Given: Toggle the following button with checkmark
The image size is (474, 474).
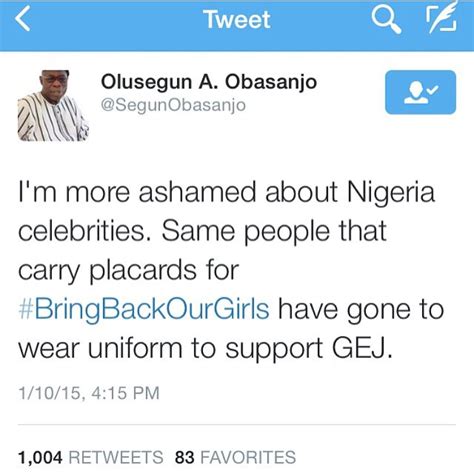Looking at the screenshot, I should tap(420, 92).
